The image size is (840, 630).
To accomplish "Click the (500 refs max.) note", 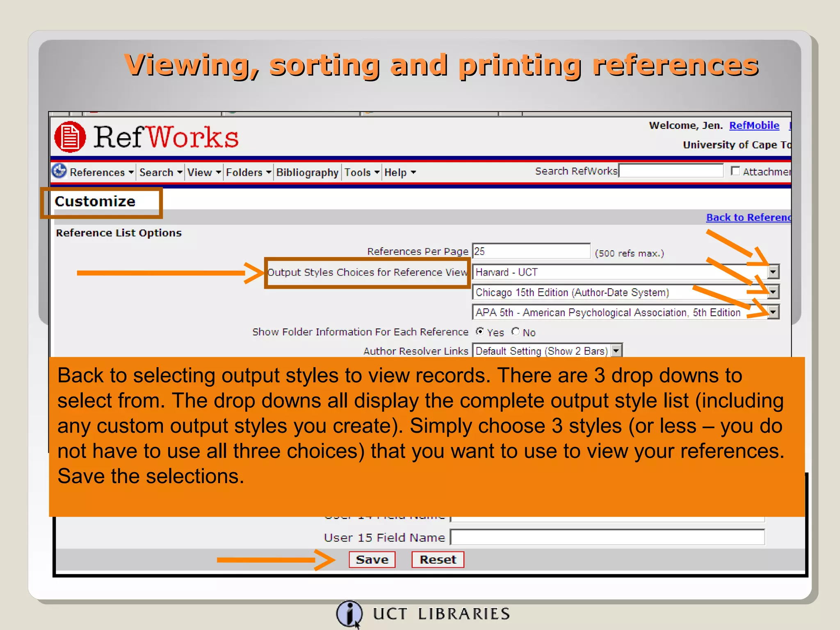I will 629,253.
